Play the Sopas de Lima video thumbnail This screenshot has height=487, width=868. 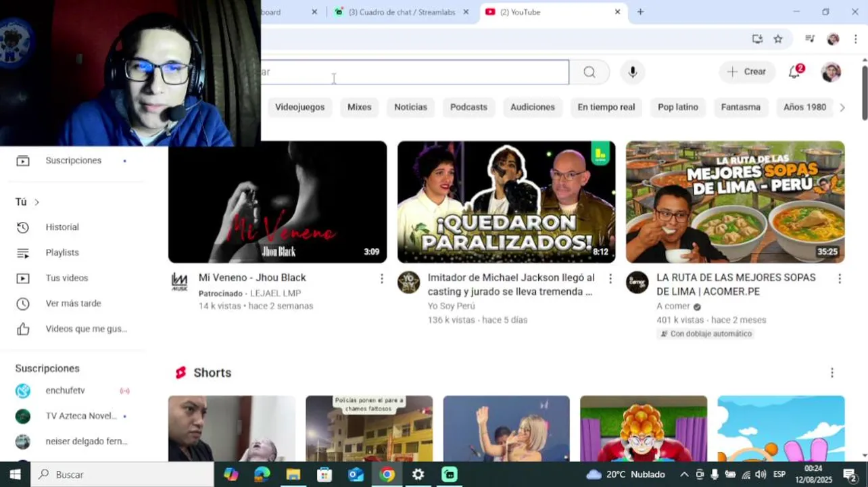click(x=736, y=202)
